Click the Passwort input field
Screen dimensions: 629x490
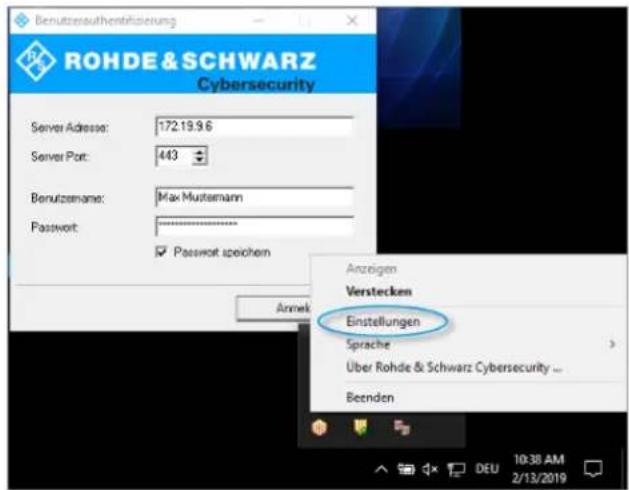click(254, 226)
